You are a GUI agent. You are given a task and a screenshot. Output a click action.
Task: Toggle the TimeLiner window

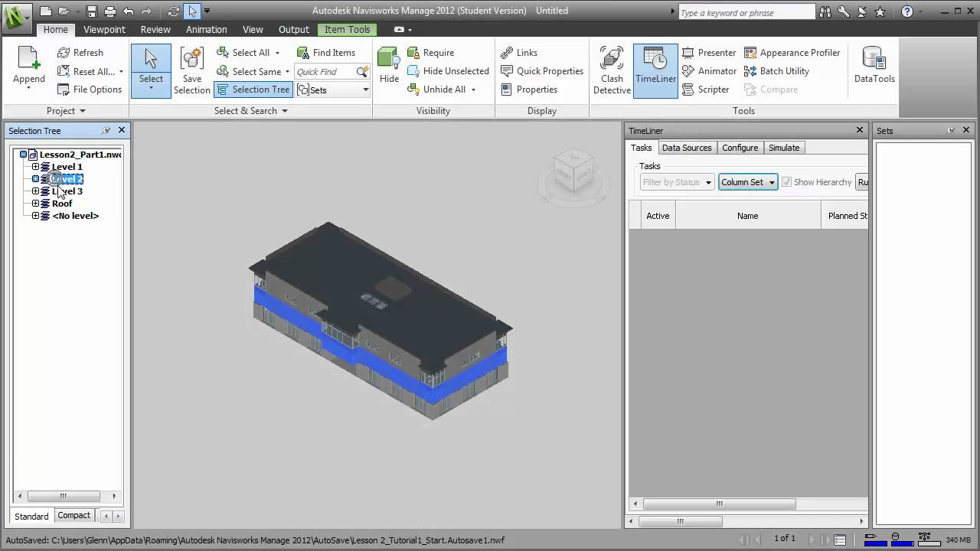[x=655, y=70]
